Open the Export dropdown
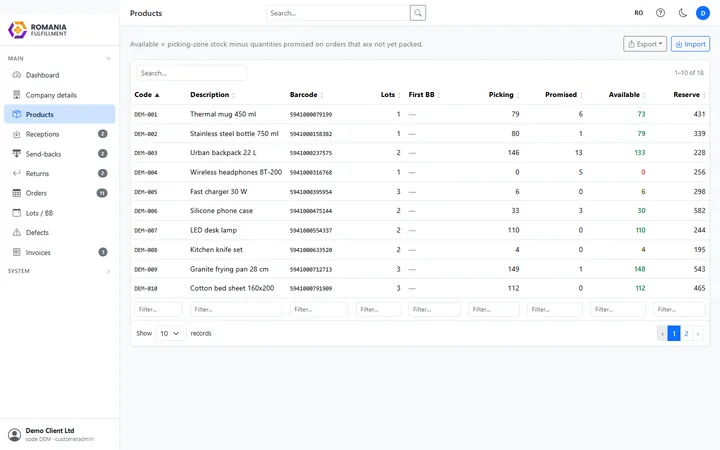The image size is (720, 450). (645, 44)
